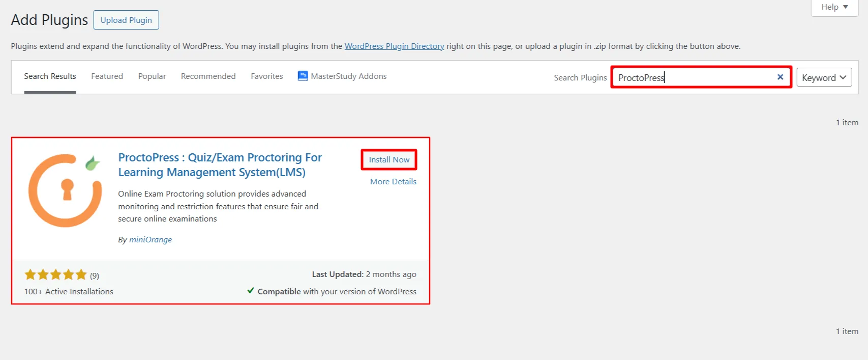The height and width of the screenshot is (360, 868).
Task: Click the "100+ Active Installations" text
Action: pyautogui.click(x=69, y=291)
